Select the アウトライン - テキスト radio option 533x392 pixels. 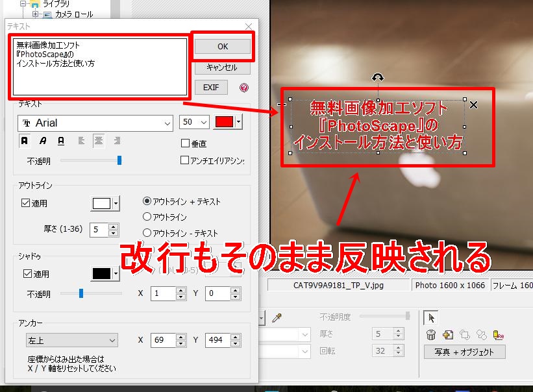[x=147, y=233]
